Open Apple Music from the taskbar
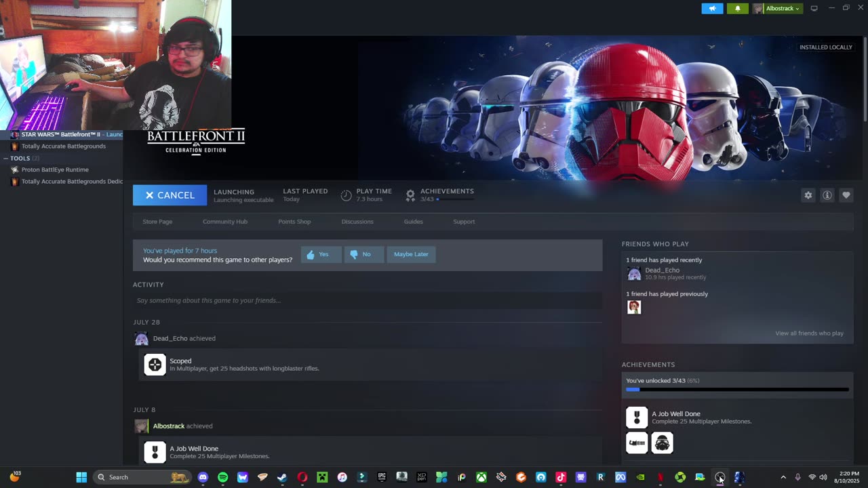 pos(342,477)
